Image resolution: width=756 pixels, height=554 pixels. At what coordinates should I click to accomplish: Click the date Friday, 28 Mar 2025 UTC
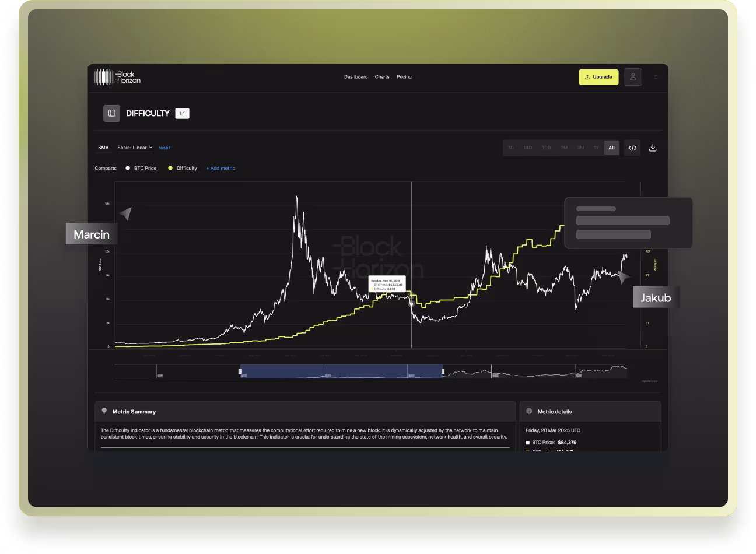click(x=553, y=430)
